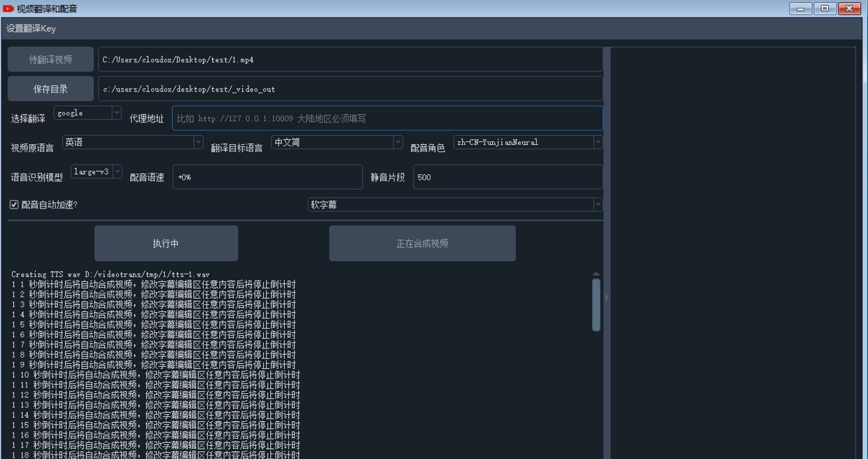Click the 配音语速 field showing +0%
Screen dimensions: 868x459
coord(266,177)
